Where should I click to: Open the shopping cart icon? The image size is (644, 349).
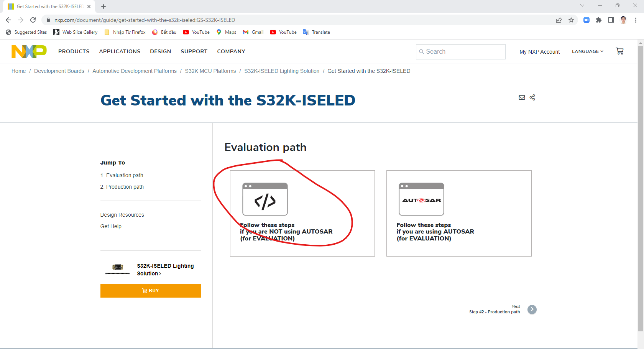(x=619, y=51)
